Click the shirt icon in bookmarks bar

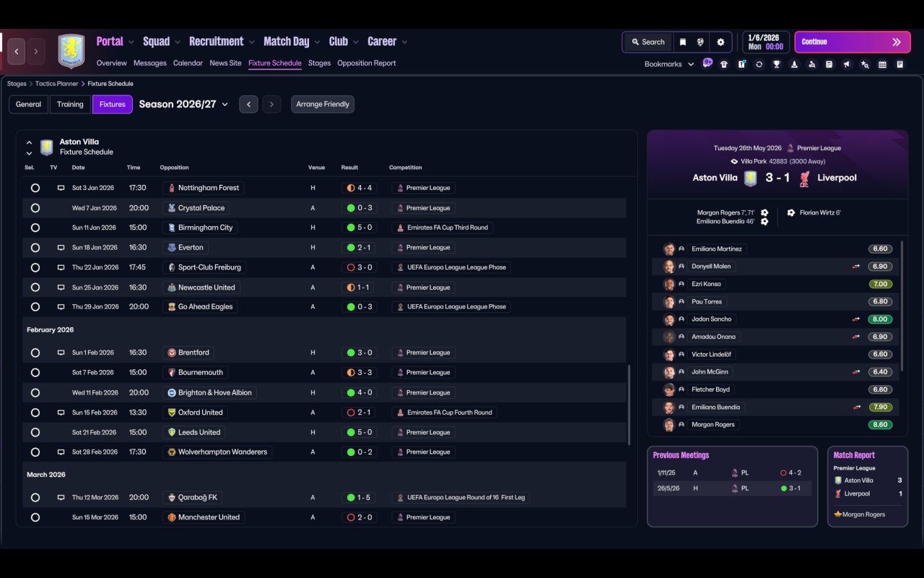(724, 64)
